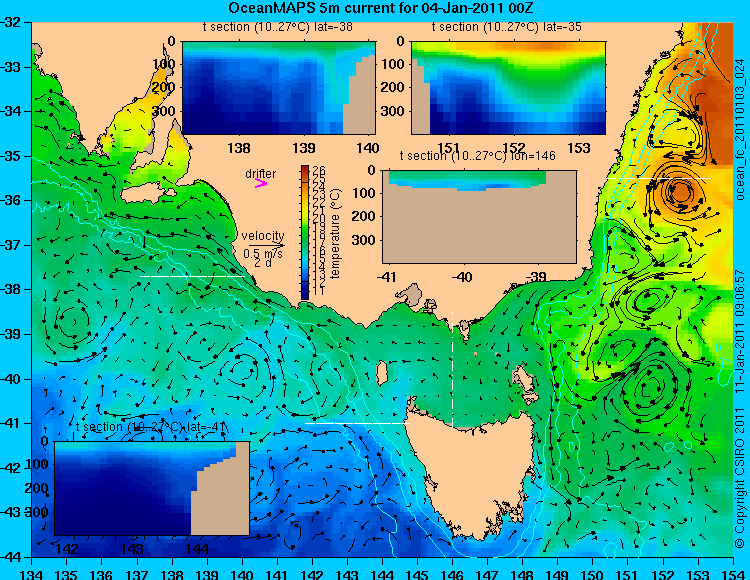Screen dimensions: 750x580
Task: Open the lat=-41 temperature section inset plot
Action: (152, 488)
